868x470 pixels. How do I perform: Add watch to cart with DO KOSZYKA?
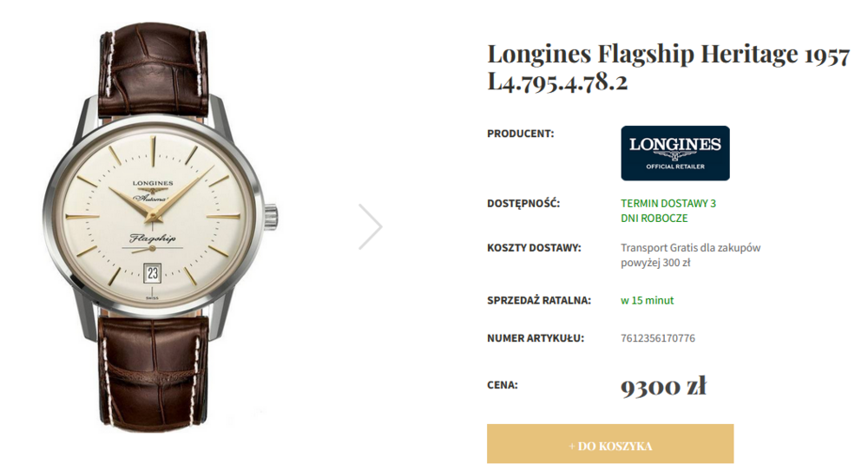click(610, 443)
